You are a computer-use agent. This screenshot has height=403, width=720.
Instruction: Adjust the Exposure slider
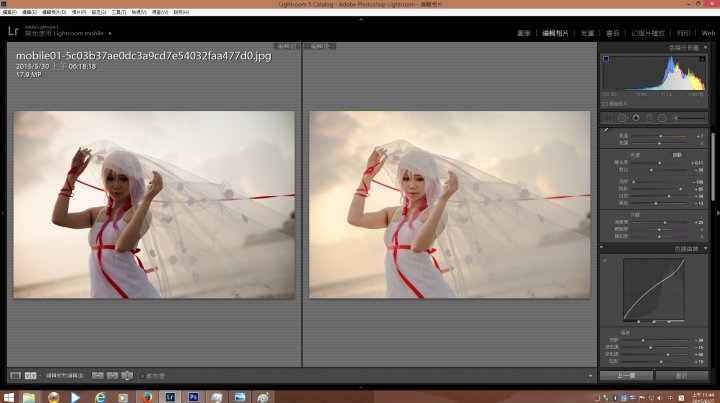coord(658,162)
